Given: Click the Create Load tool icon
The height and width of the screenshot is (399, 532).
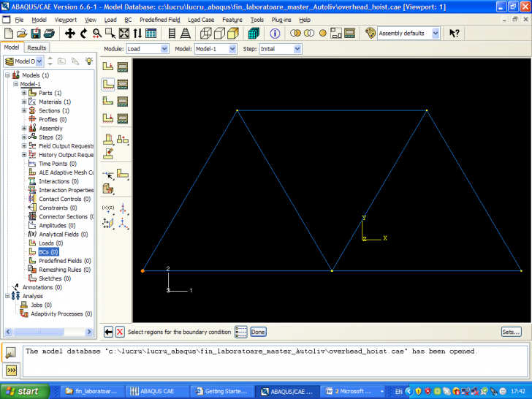Looking at the screenshot, I should click(x=108, y=66).
